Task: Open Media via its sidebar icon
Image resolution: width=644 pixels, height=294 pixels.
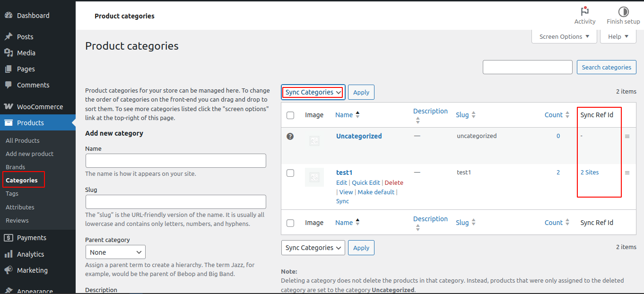Action: [x=9, y=53]
